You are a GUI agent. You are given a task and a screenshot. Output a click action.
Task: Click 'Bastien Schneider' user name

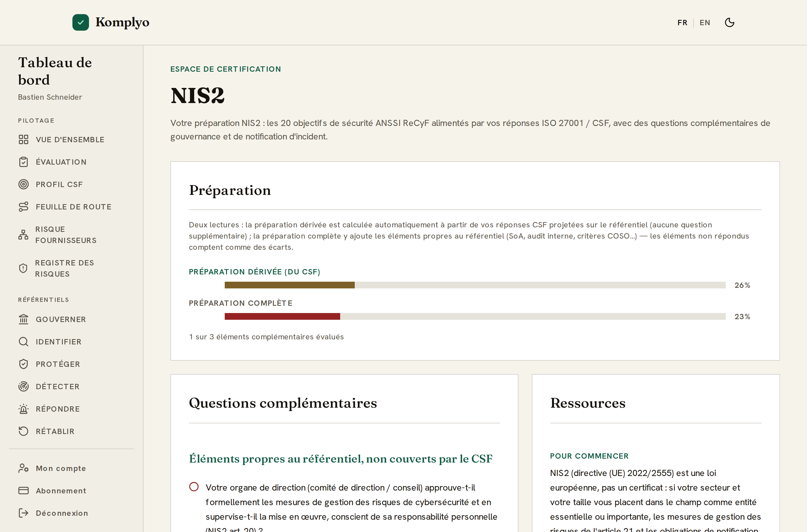[x=50, y=97]
